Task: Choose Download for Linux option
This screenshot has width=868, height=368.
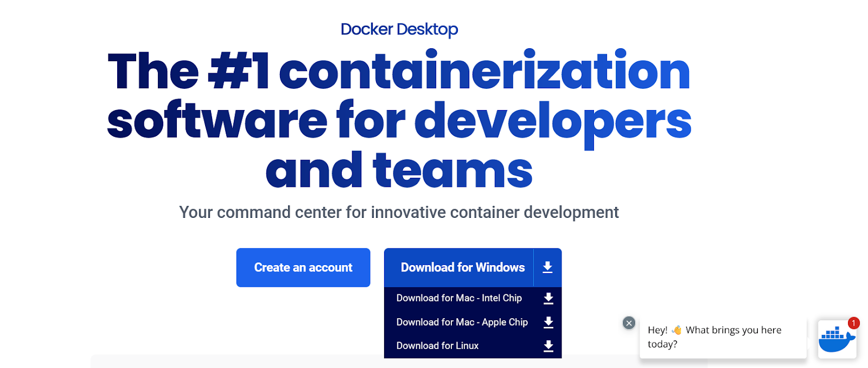Action: click(437, 346)
